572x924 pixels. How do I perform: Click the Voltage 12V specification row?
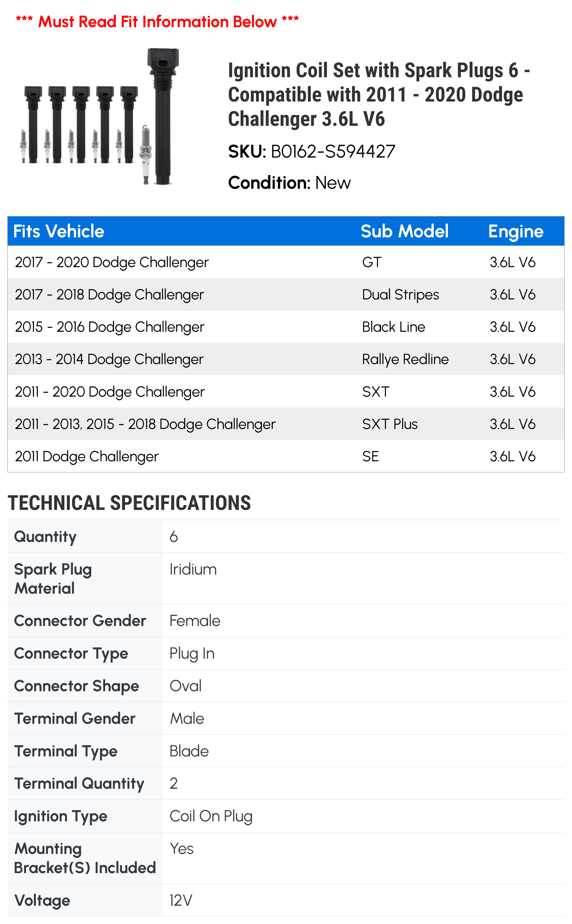coord(286,900)
